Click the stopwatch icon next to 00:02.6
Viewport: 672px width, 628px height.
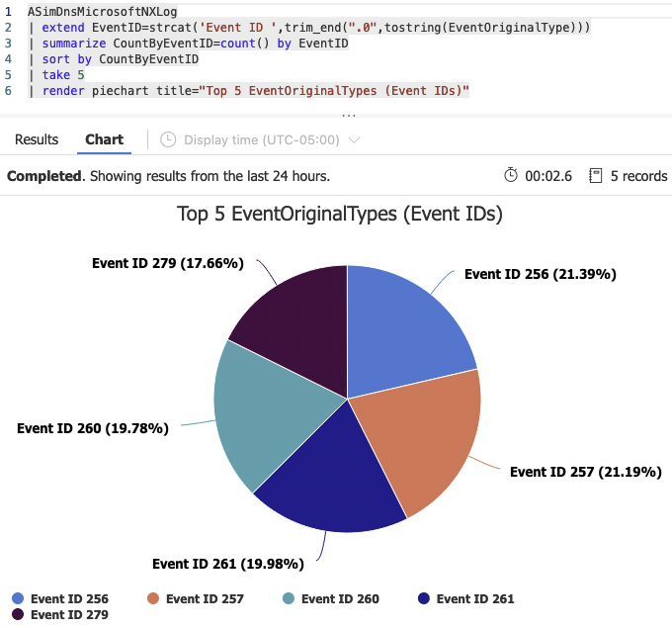tap(511, 176)
